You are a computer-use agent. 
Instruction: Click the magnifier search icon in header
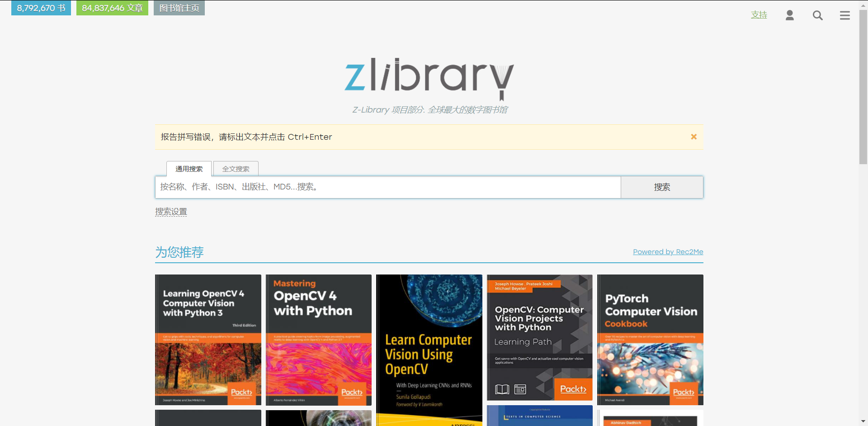(x=817, y=15)
